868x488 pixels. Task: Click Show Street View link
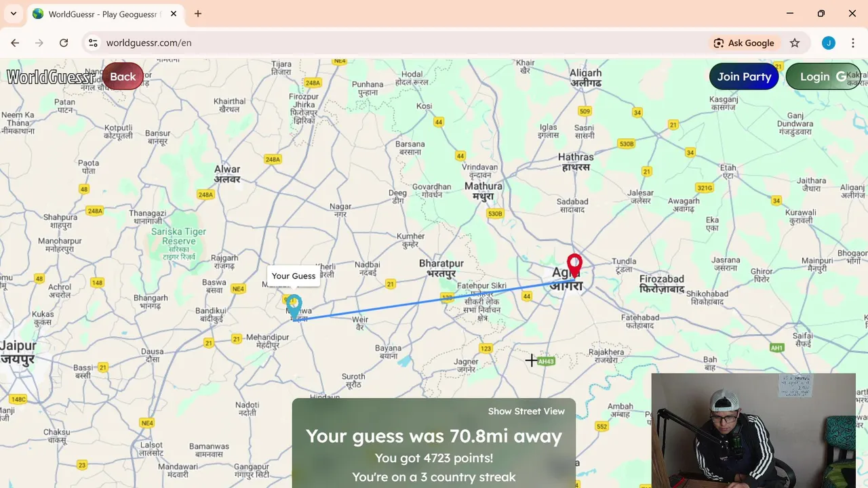pos(526,411)
